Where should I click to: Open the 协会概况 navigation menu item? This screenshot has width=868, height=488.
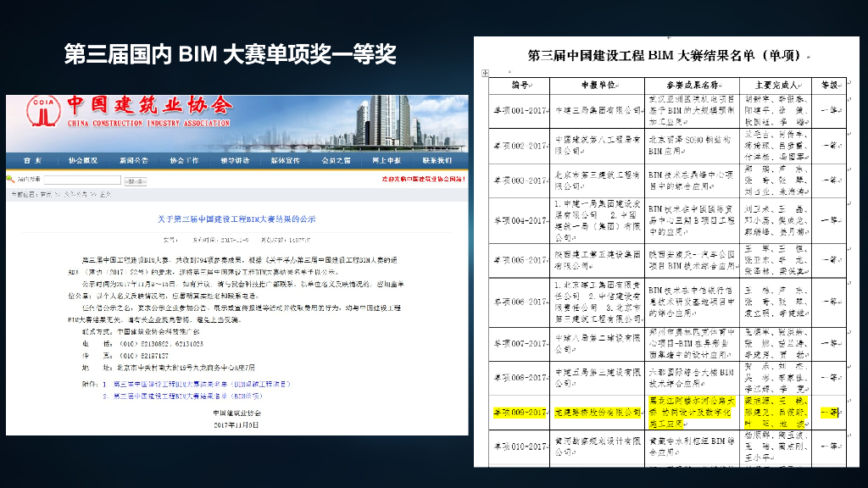[x=83, y=160]
